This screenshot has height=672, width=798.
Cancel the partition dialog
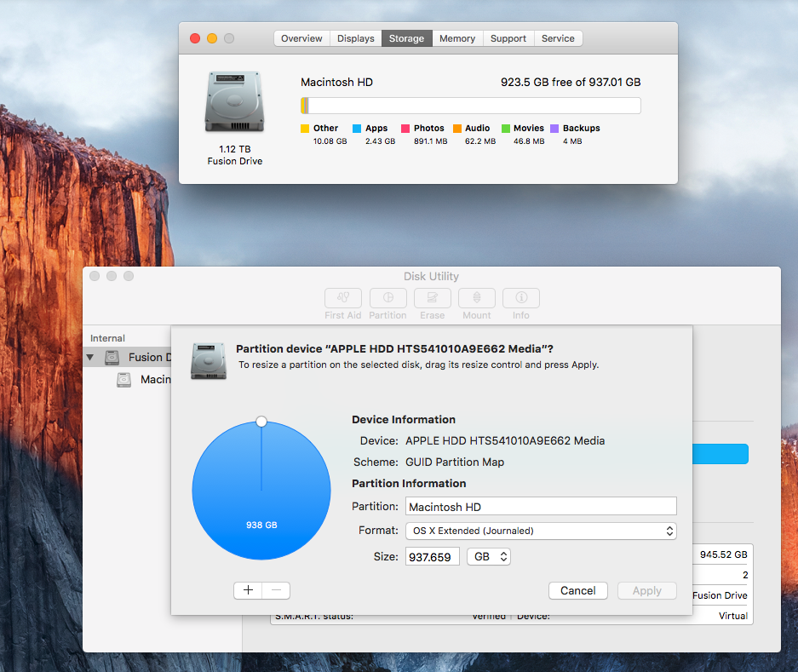point(578,590)
